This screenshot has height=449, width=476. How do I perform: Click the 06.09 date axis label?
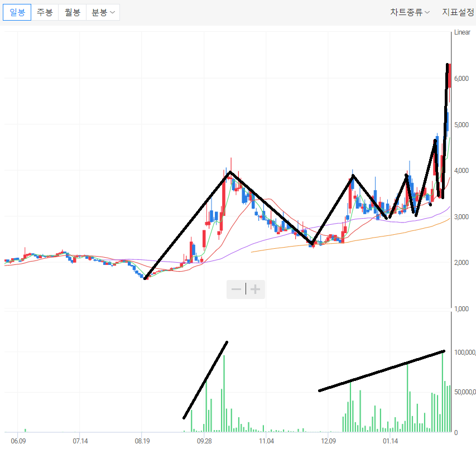tap(18, 441)
